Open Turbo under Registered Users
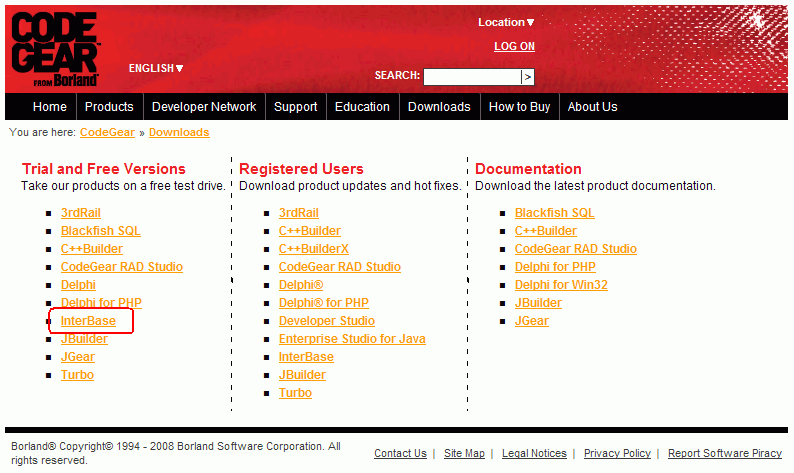The width and height of the screenshot is (794, 473). coord(295,393)
